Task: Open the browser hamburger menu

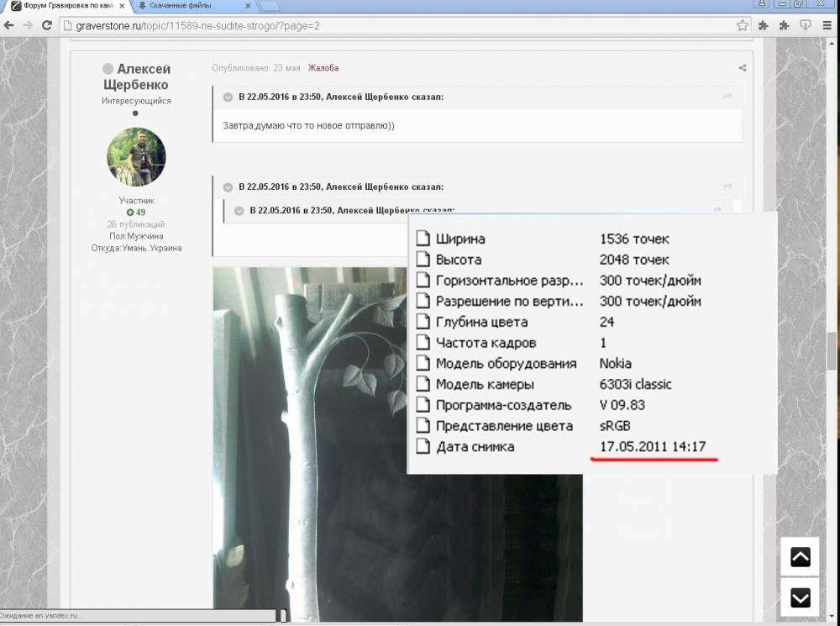Action: (827, 25)
